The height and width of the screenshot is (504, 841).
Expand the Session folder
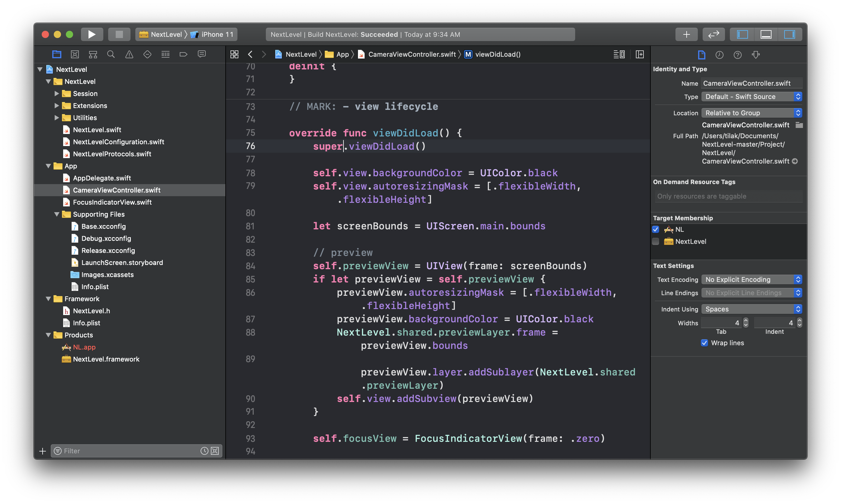[57, 93]
